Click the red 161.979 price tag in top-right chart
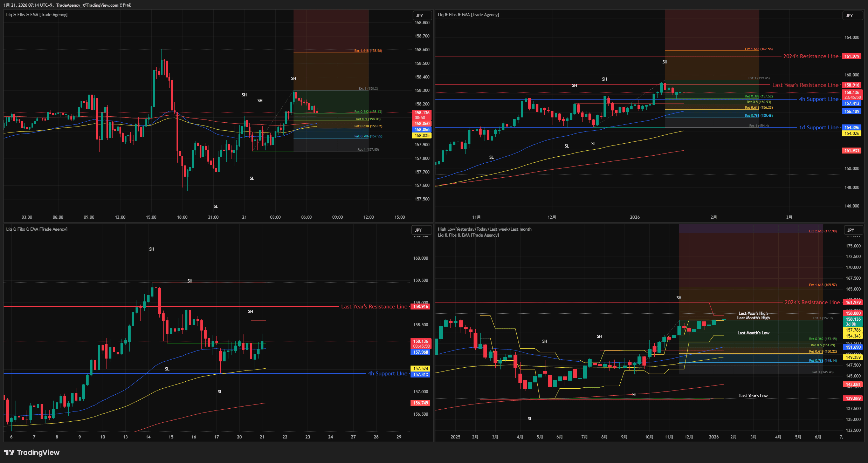 (x=852, y=56)
